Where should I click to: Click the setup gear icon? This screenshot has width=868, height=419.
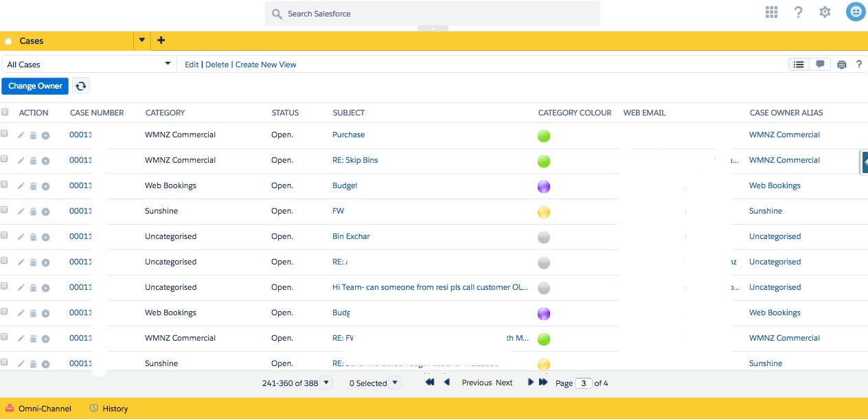(825, 12)
